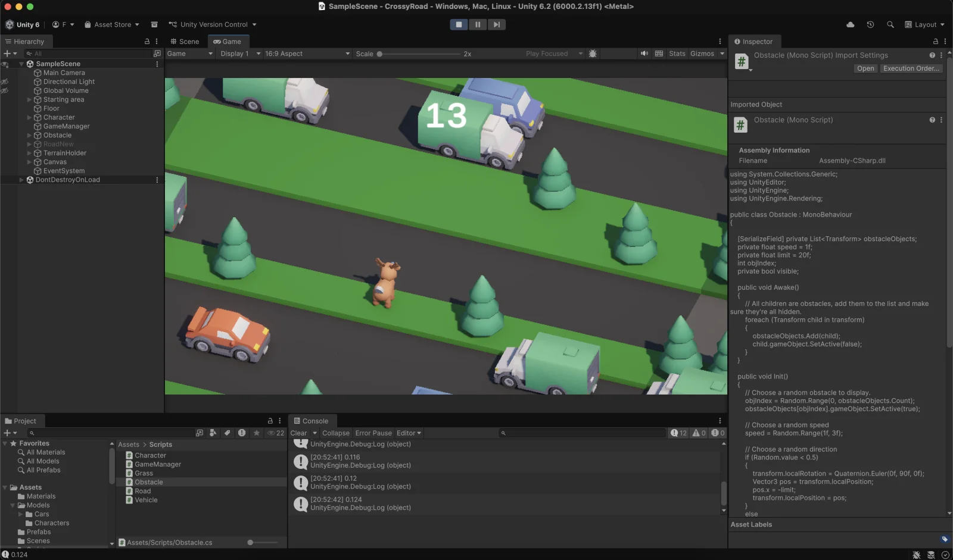Select the Console tab

311,421
